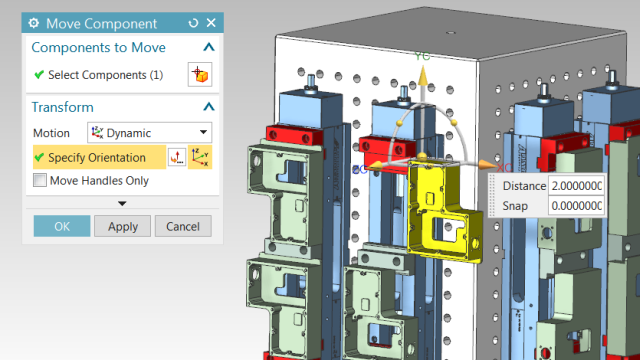The width and height of the screenshot is (640, 360).
Task: Click the OK button
Action: coord(62,226)
